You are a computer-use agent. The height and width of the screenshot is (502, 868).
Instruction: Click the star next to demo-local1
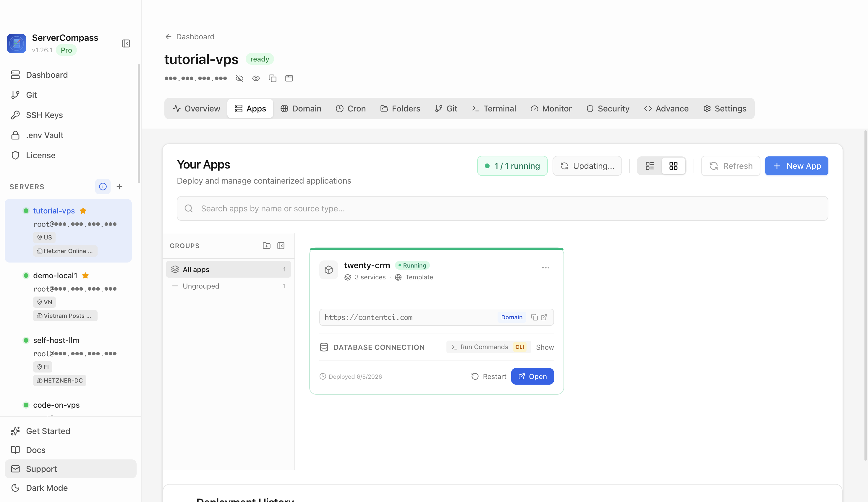(x=85, y=275)
